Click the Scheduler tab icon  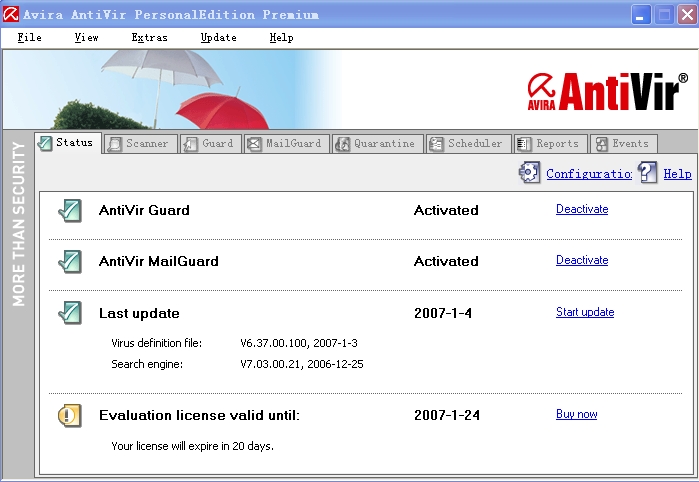(436, 144)
